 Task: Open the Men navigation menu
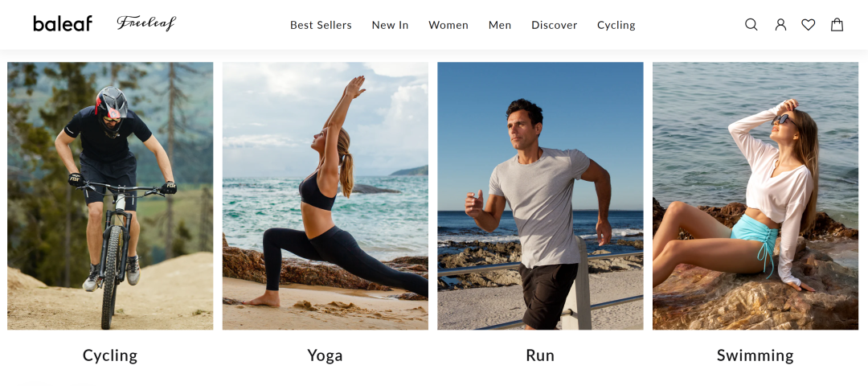[x=500, y=25]
